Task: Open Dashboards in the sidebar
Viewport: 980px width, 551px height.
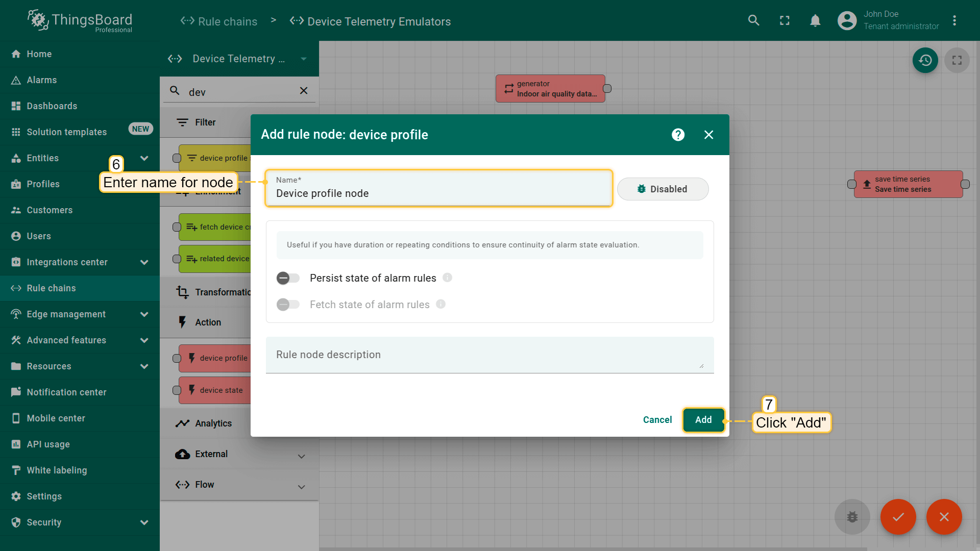Action: [x=52, y=106]
